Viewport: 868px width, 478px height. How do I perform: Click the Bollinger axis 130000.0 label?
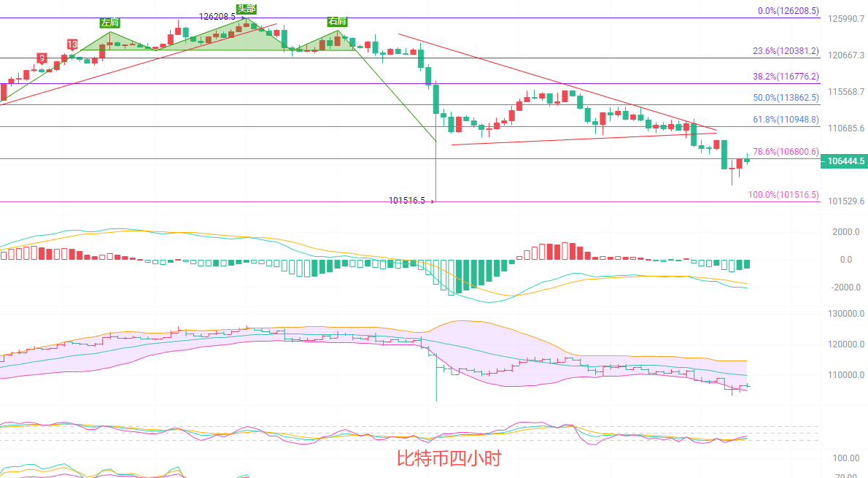pyautogui.click(x=845, y=314)
